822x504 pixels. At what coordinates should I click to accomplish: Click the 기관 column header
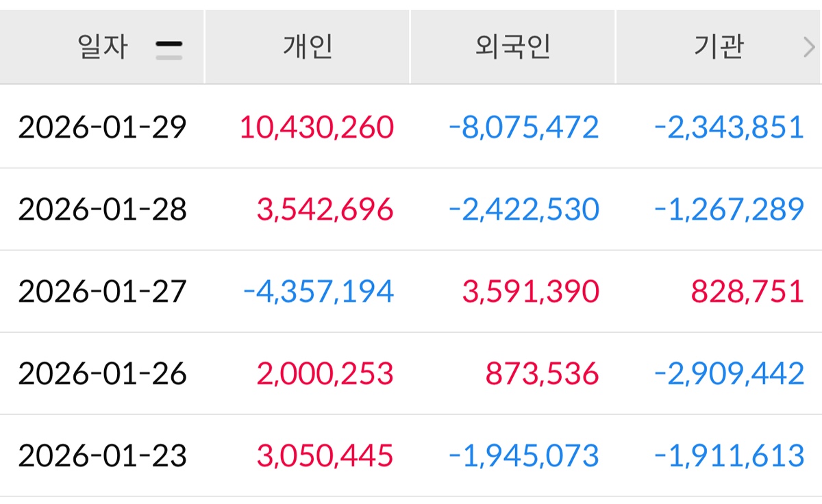[x=718, y=48]
